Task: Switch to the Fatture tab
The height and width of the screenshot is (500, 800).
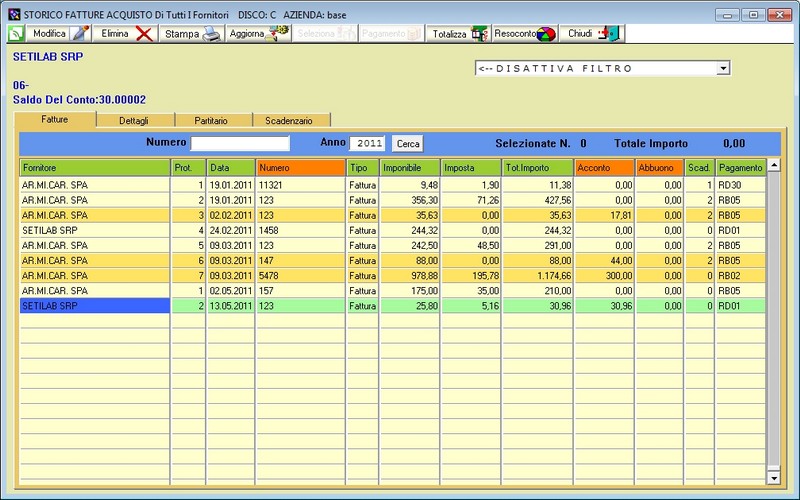Action: pyautogui.click(x=55, y=119)
